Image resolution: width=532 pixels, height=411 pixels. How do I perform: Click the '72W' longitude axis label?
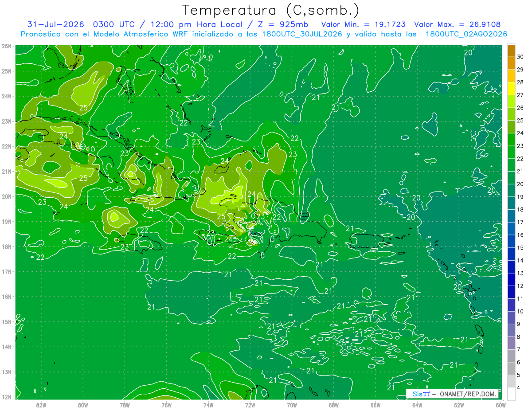click(250, 405)
